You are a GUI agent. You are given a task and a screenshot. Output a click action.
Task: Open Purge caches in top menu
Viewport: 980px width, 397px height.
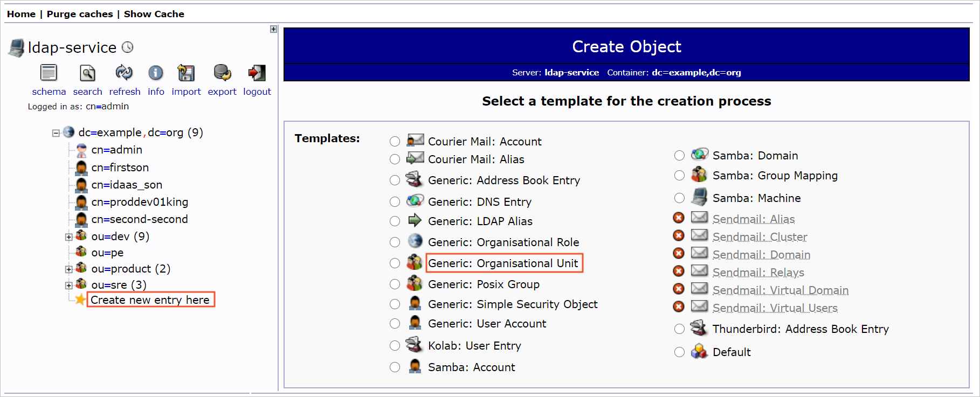click(80, 14)
